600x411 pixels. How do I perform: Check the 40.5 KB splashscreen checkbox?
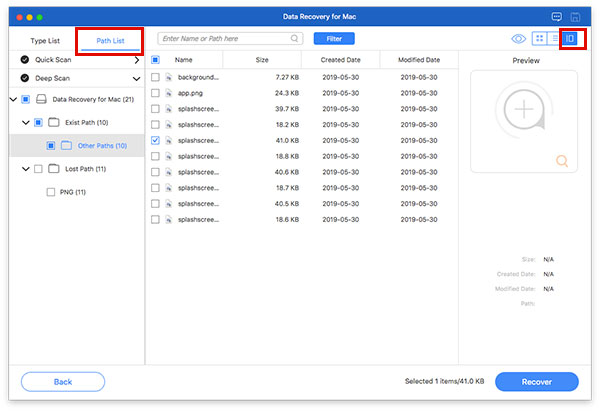coord(155,204)
